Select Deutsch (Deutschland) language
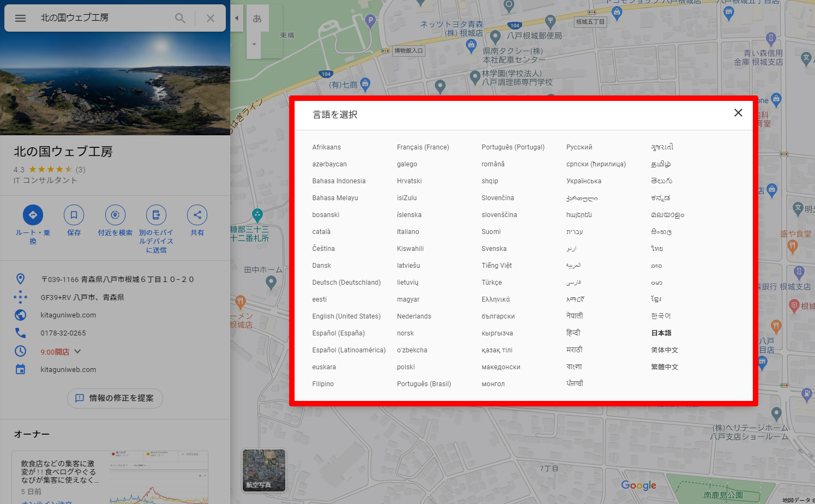The width and height of the screenshot is (815, 504). click(x=346, y=283)
